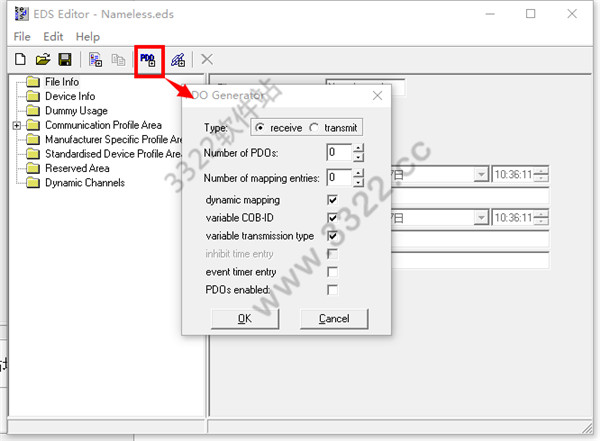Open the upper date dropdown arrow

481,175
